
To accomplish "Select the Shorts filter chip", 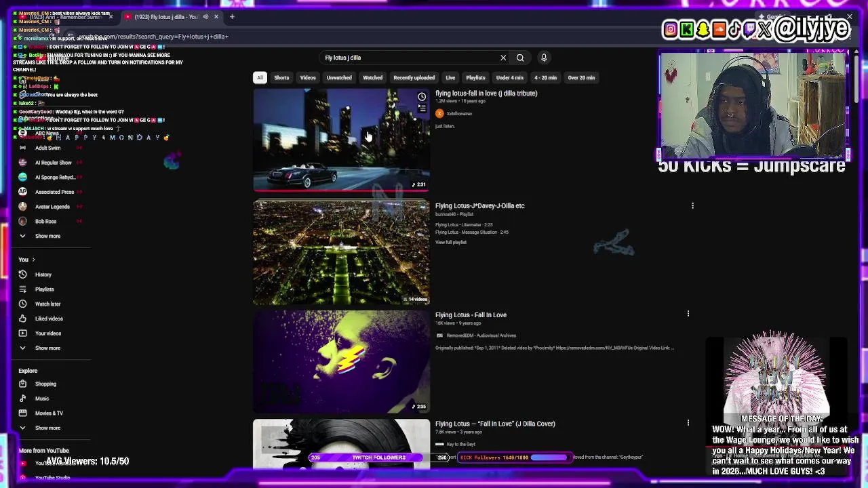I will (281, 78).
